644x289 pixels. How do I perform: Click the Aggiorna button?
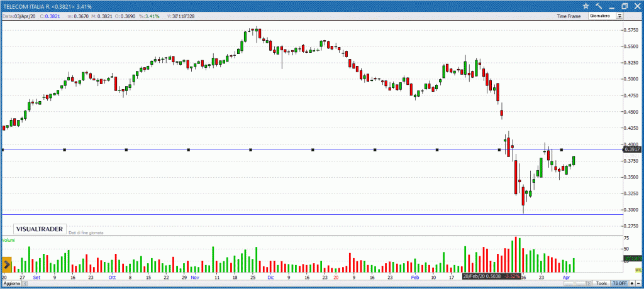11,284
